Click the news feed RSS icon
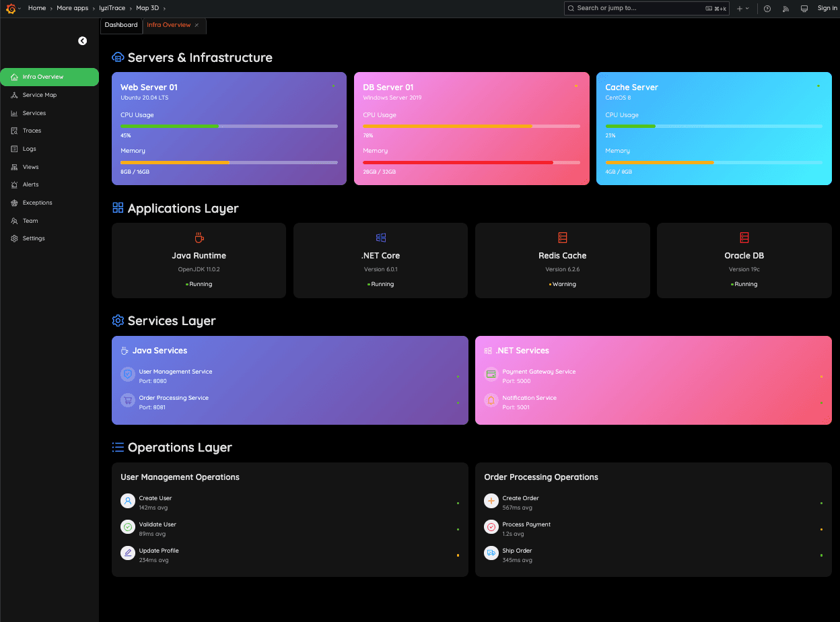 click(785, 8)
